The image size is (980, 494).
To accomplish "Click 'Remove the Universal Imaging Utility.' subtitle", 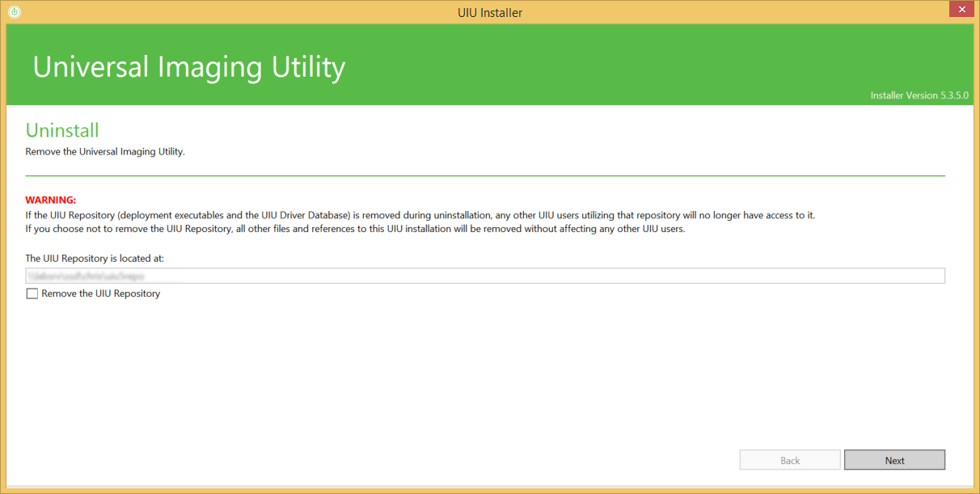I will coord(105,151).
